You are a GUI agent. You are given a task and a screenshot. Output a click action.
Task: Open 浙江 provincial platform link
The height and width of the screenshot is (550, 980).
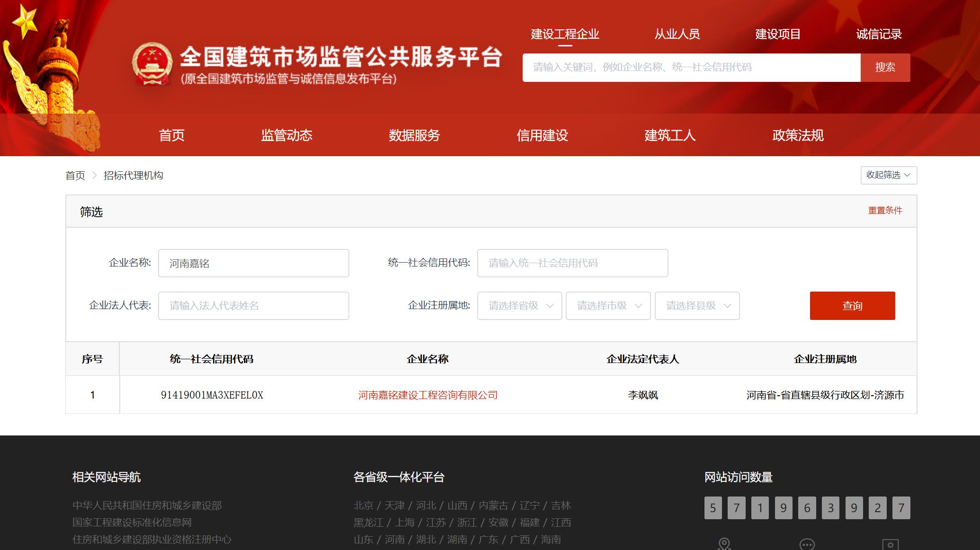coord(467,523)
